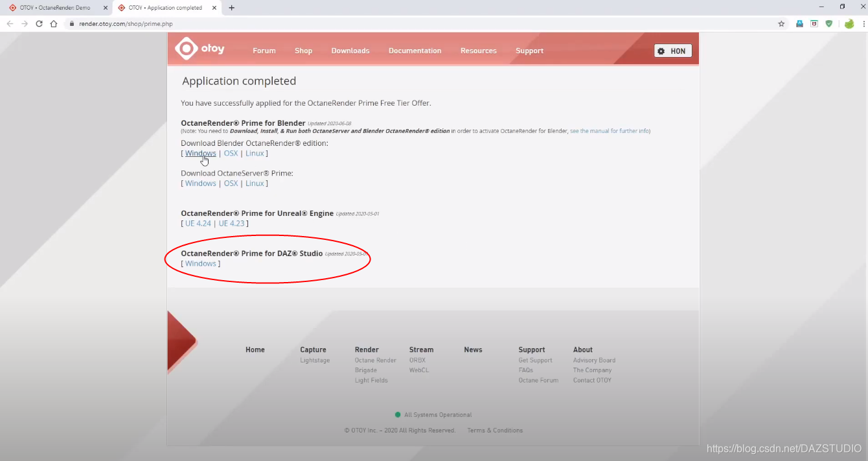The image size is (868, 461).
Task: Bookmark this page with the star
Action: coord(781,24)
